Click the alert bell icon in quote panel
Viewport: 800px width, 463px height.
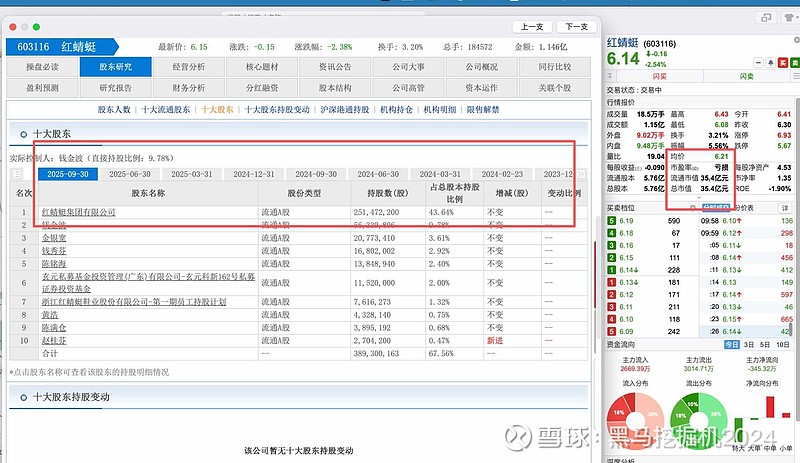tap(770, 63)
